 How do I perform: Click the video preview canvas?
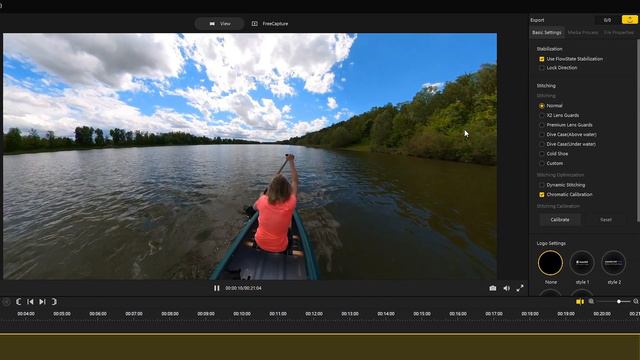(250, 156)
